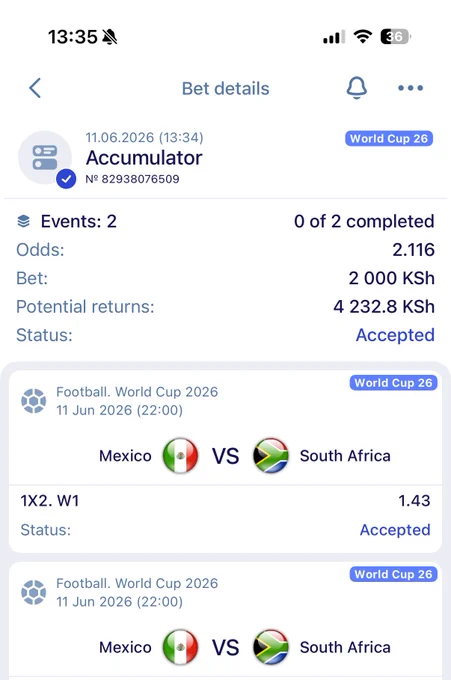The height and width of the screenshot is (680, 451).
Task: Tap the South Africa flag in second match
Action: coord(271,647)
